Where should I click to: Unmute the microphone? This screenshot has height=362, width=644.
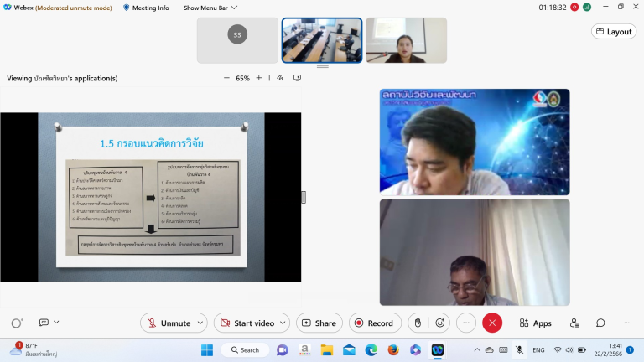167,323
